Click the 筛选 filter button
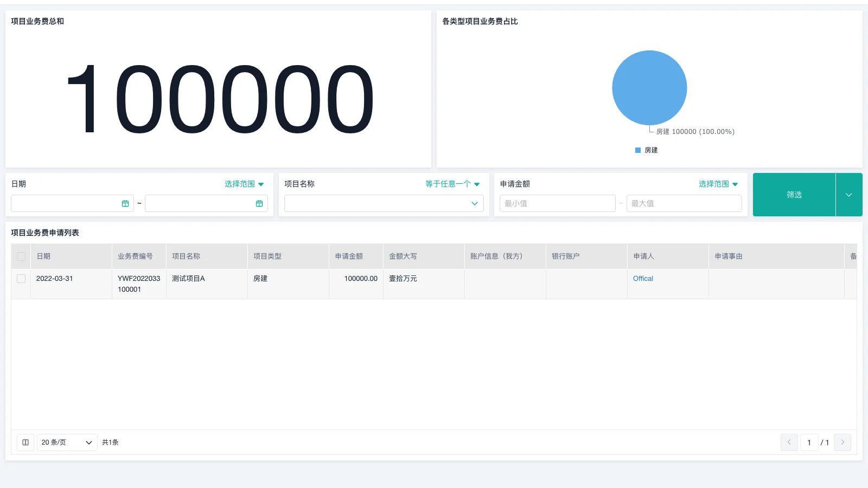The width and height of the screenshot is (868, 488). (794, 195)
